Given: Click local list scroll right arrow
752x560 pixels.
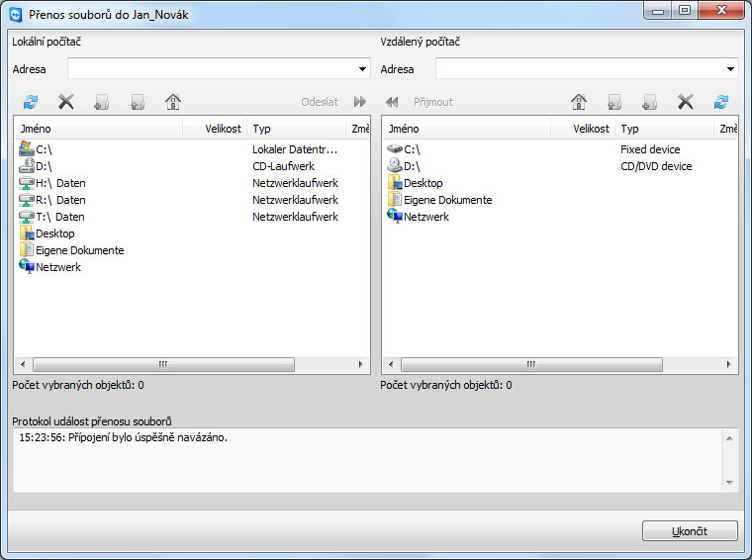Looking at the screenshot, I should 360,364.
